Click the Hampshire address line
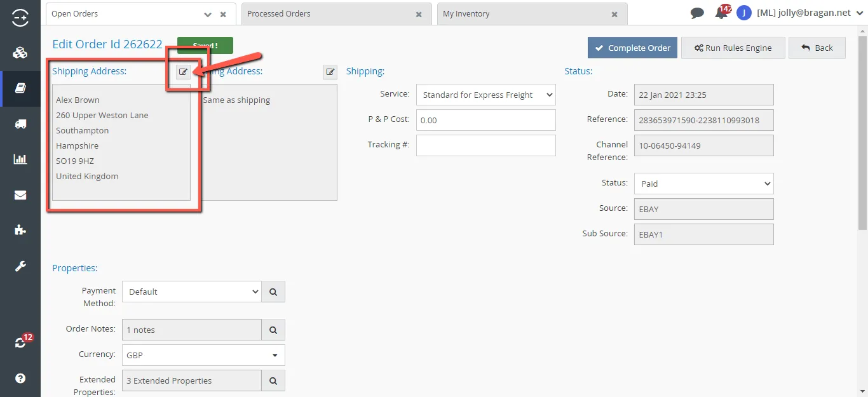 pyautogui.click(x=77, y=146)
